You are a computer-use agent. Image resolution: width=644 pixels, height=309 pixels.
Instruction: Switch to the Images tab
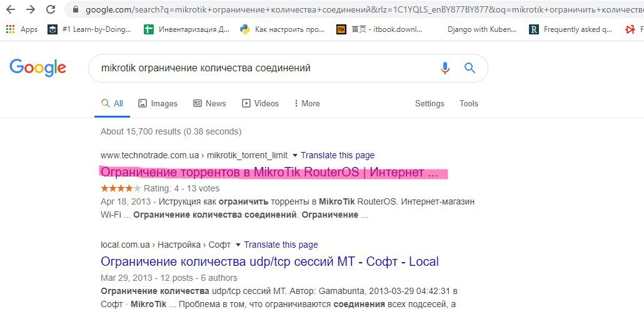[x=158, y=104]
